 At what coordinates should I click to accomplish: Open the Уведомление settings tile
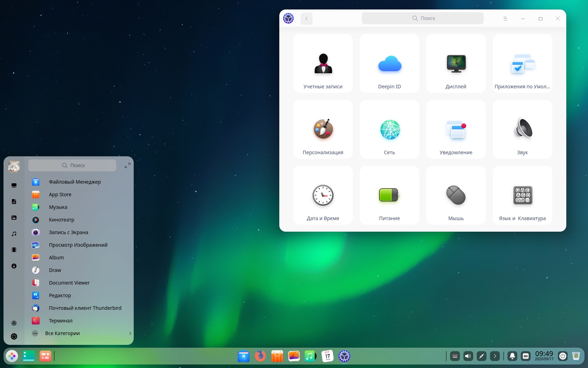(x=456, y=129)
